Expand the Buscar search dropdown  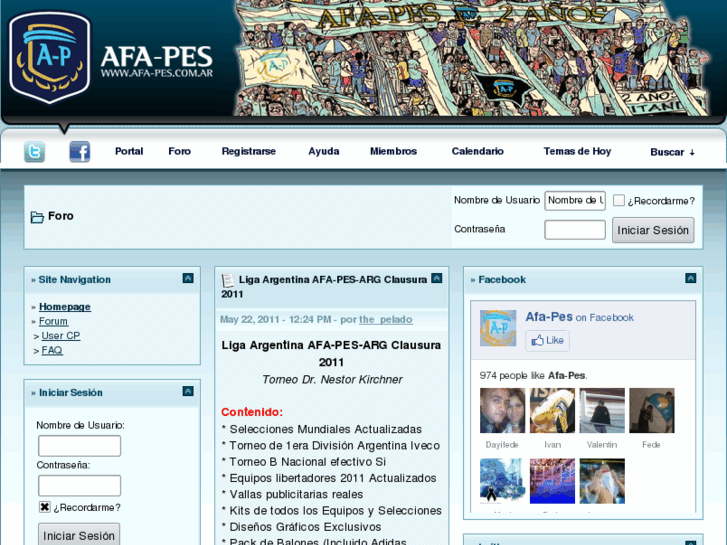tap(672, 152)
